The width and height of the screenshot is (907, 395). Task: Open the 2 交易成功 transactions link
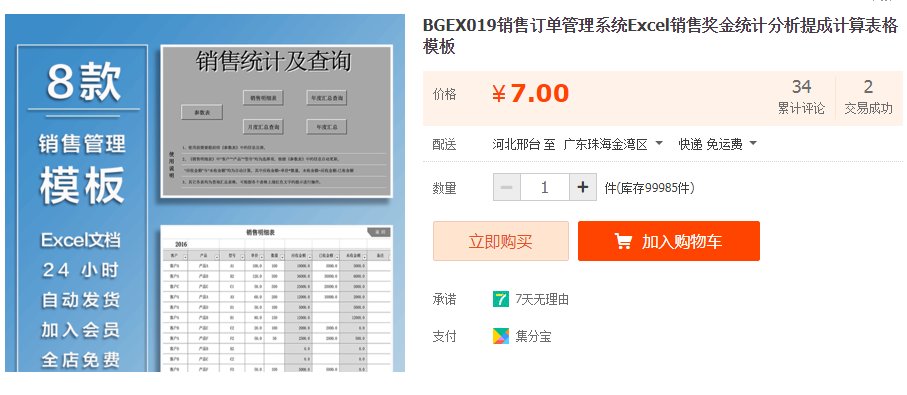tap(868, 97)
